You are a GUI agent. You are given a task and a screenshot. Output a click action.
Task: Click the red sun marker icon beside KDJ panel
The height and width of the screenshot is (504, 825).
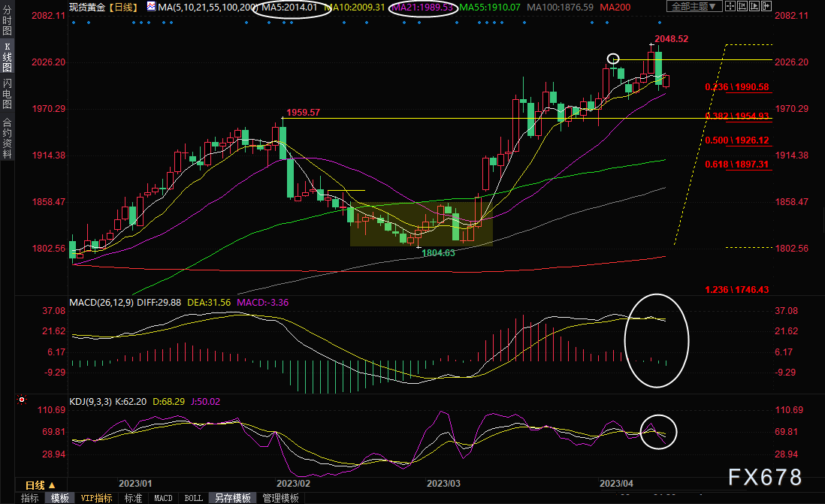tap(22, 400)
